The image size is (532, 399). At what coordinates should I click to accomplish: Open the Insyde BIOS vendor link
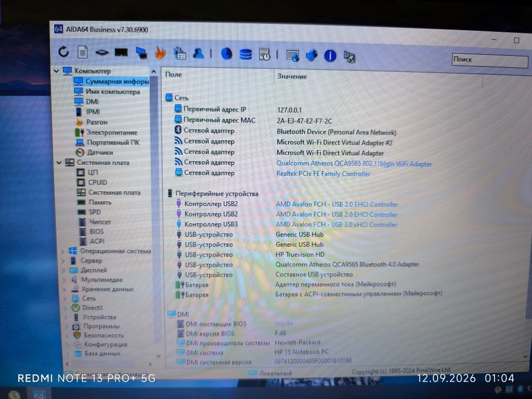tap(283, 324)
